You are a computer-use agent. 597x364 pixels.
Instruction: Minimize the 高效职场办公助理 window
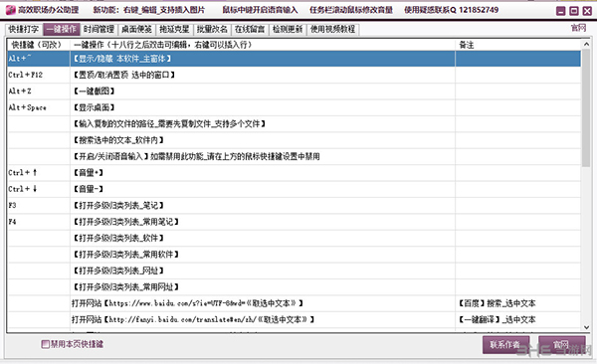tap(561, 11)
